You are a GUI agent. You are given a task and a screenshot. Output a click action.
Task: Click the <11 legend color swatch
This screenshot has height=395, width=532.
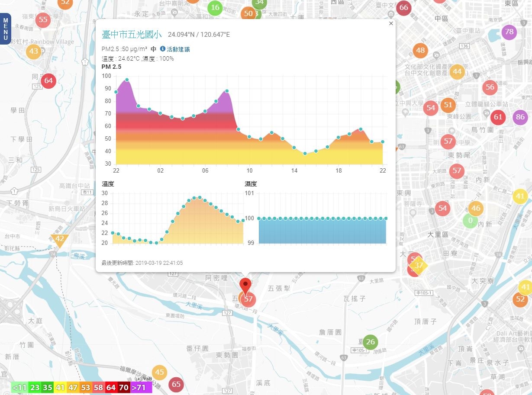point(19,388)
